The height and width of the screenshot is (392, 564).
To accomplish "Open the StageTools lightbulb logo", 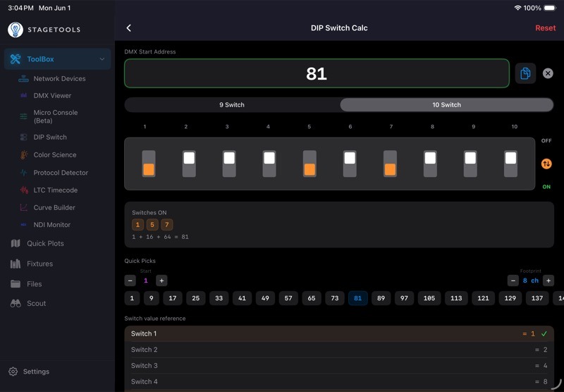I will [x=16, y=30].
